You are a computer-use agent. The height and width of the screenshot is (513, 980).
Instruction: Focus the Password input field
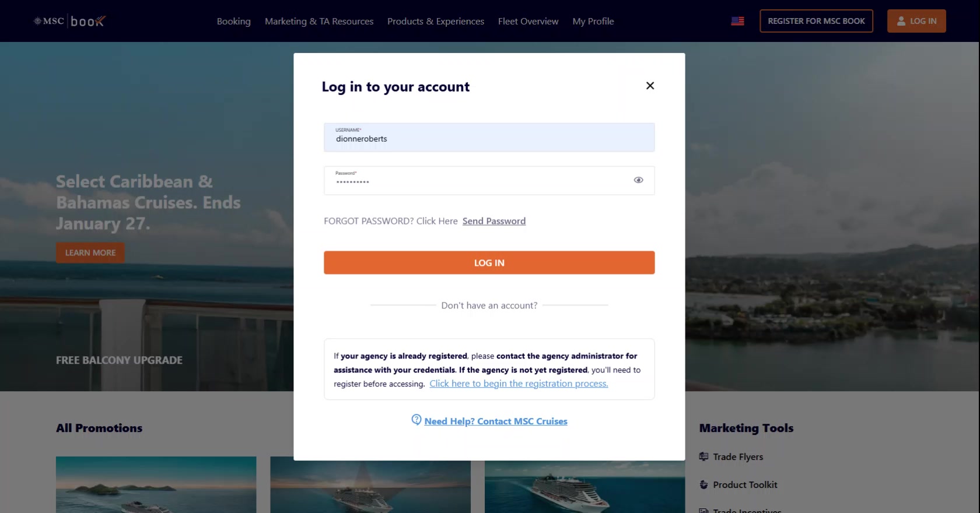[478, 181]
